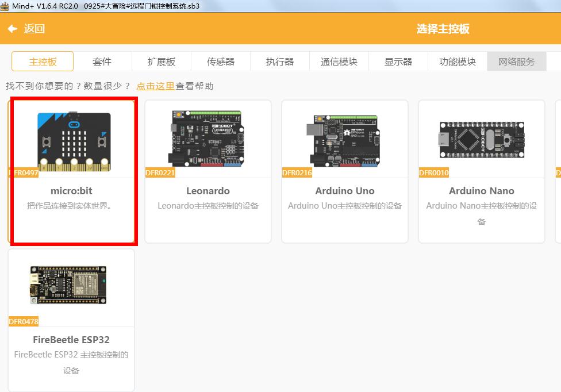The width and height of the screenshot is (561, 392).
Task: Click the Leonardo card title
Action: [x=208, y=191]
